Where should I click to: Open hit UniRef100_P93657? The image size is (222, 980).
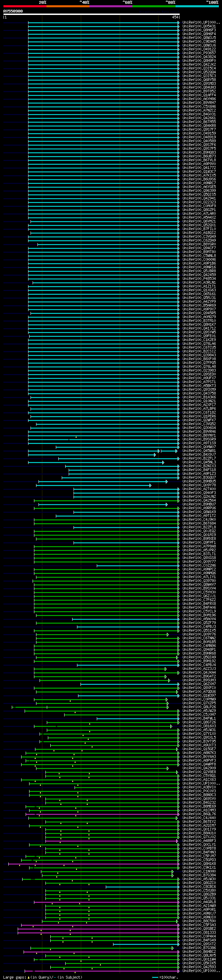[x=199, y=53]
